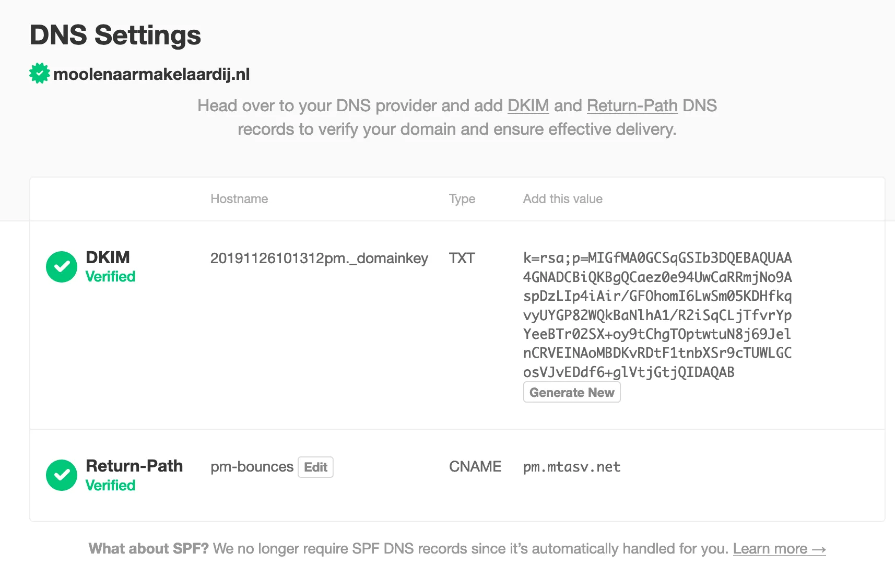
Task: Click the Generate New button
Action: tap(571, 392)
